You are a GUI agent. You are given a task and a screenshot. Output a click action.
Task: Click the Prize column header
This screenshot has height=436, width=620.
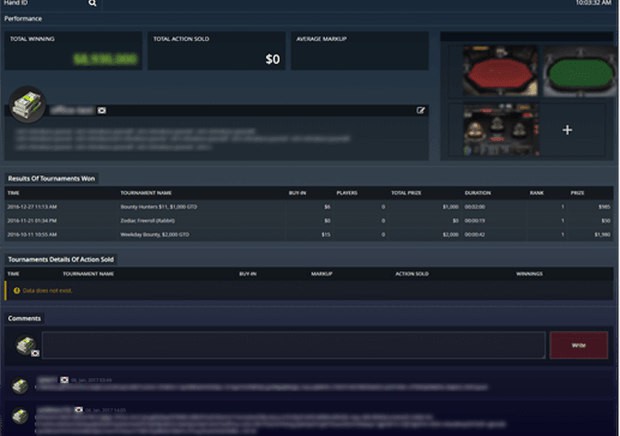[x=577, y=193]
